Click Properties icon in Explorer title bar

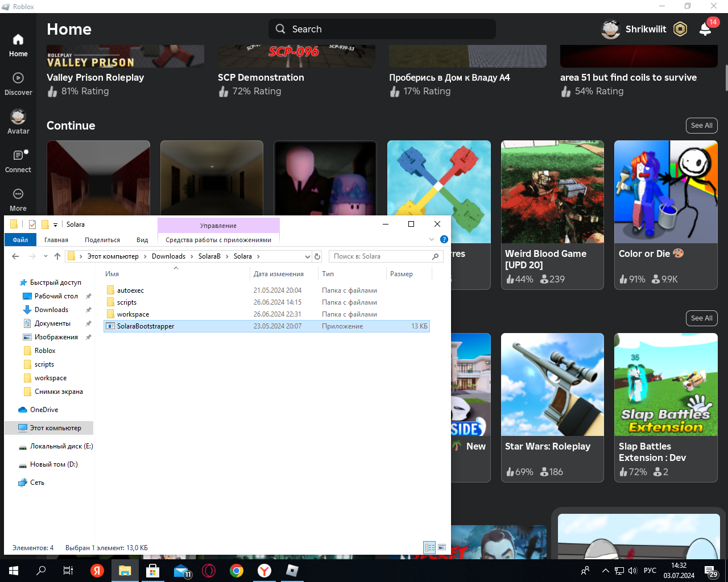(32, 225)
